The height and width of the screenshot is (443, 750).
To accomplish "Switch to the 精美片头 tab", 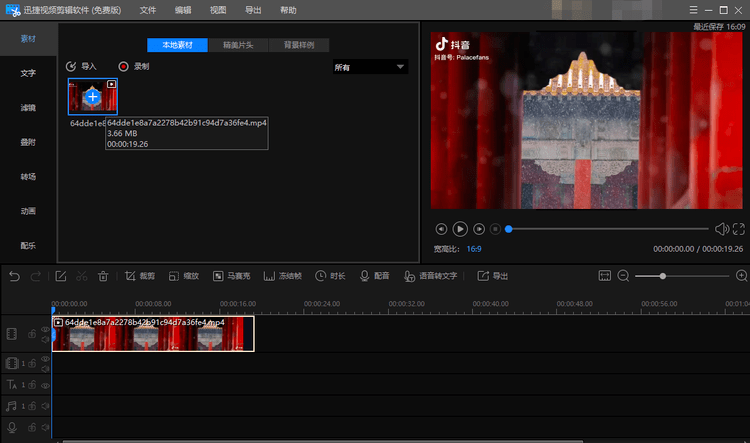I will click(238, 45).
